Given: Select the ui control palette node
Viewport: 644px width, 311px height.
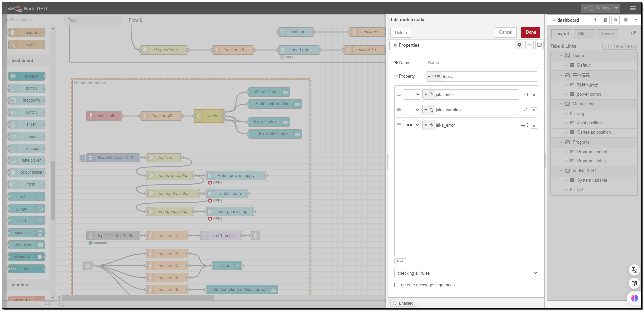Looking at the screenshot, I should [x=27, y=257].
